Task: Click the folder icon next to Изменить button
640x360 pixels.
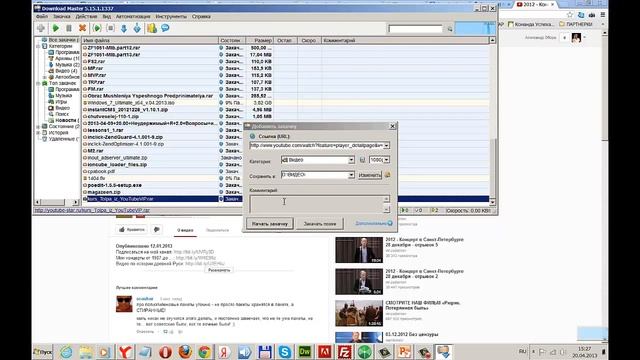Action: point(388,175)
